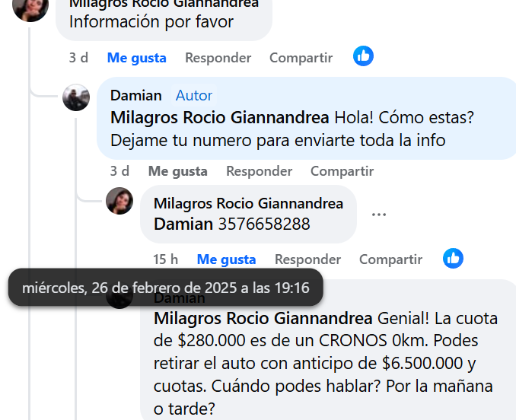Click Responder under the first comment

218,58
